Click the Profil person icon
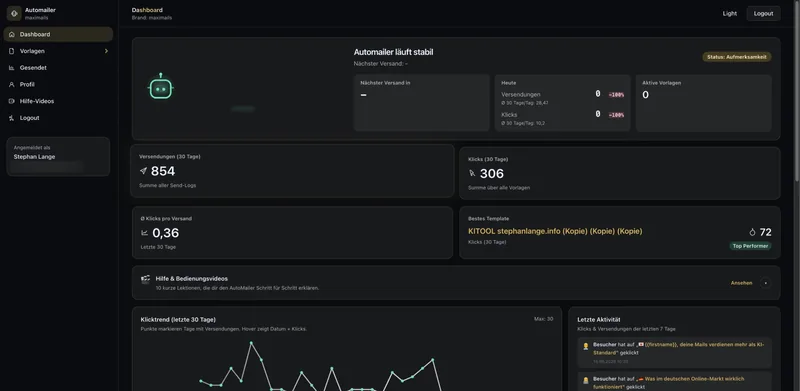Screen dimensions: 800x391 (x=12, y=84)
